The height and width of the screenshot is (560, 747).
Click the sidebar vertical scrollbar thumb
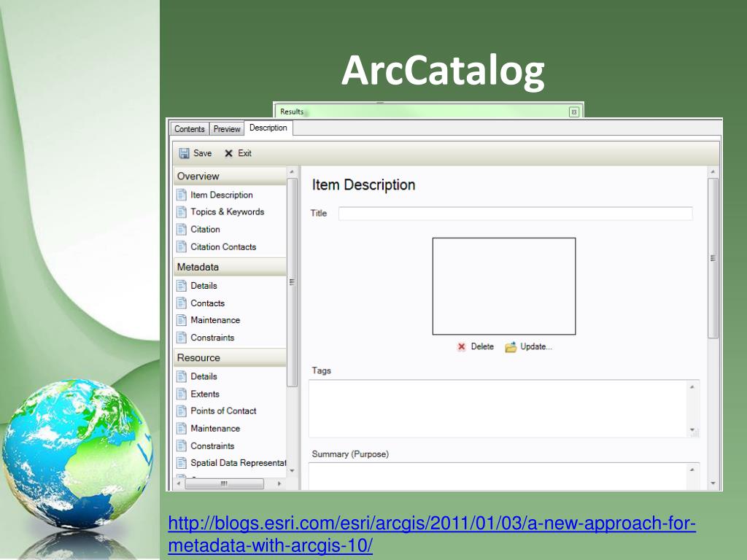pos(292,282)
